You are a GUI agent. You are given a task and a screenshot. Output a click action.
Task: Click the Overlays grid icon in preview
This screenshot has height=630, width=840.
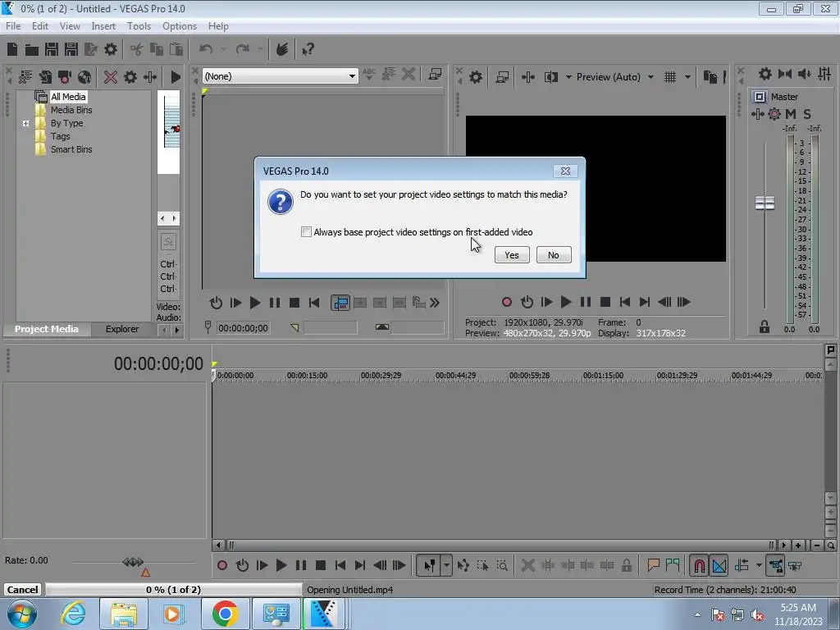(669, 77)
